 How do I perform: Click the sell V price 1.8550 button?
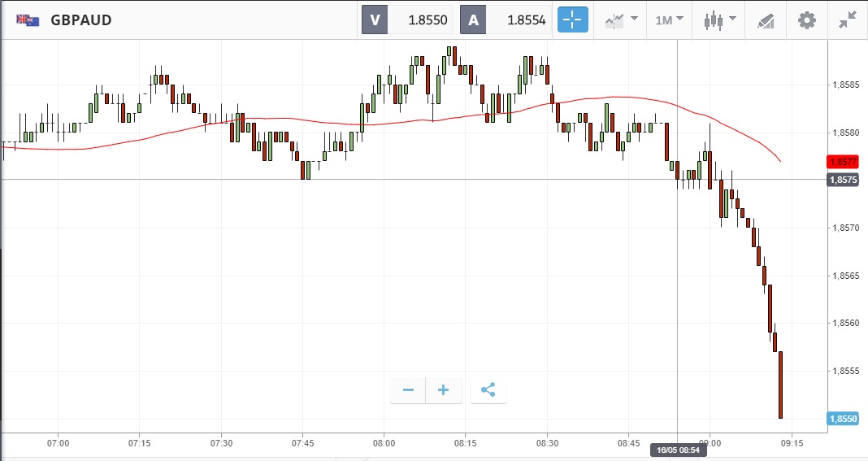click(x=407, y=20)
